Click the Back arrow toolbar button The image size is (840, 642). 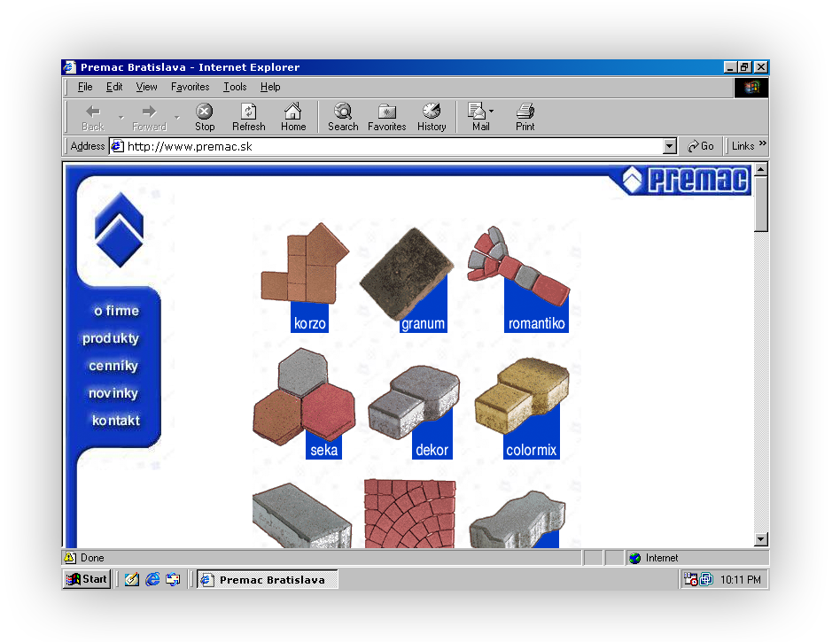pos(93,117)
